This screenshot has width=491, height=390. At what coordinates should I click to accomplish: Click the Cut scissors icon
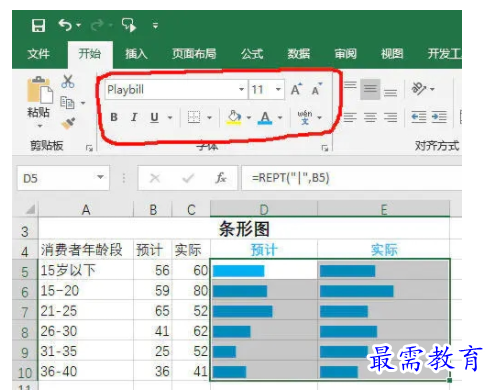coord(68,81)
